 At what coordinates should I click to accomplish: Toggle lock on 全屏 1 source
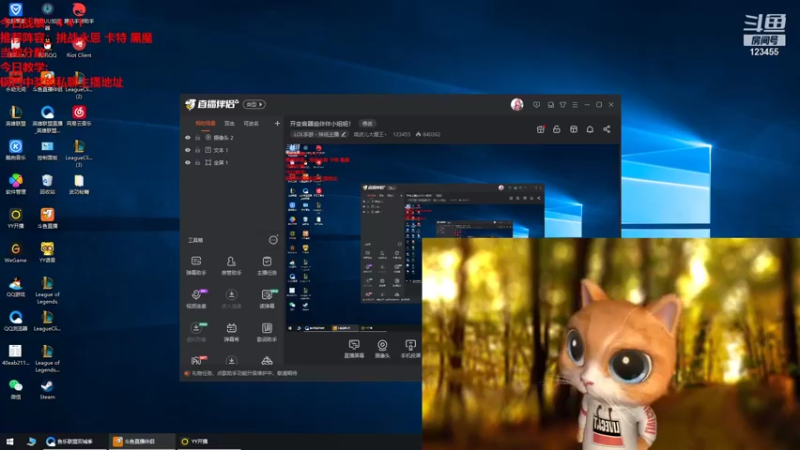197,162
